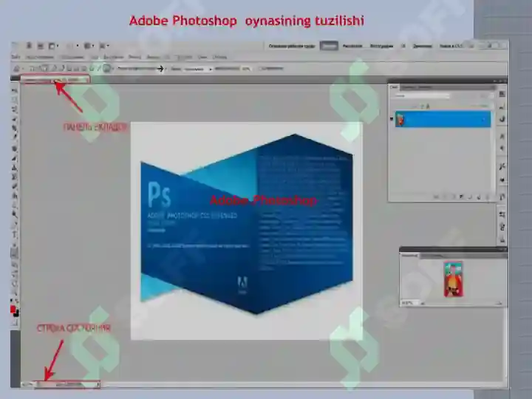Open the Фильтр menu
This screenshot has width=532, height=399.
click(134, 57)
